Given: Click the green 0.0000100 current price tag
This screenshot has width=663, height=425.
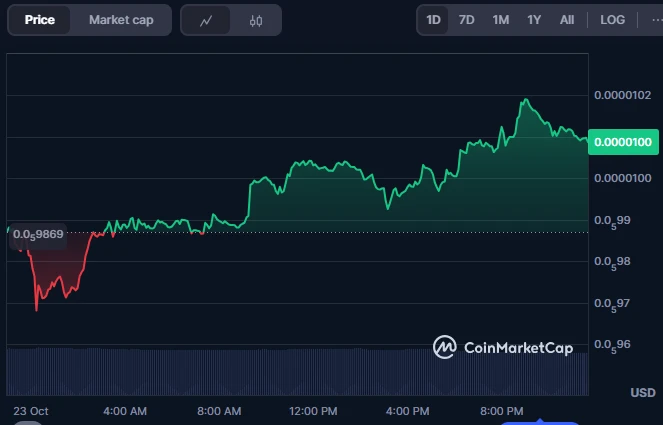Looking at the screenshot, I should (622, 142).
